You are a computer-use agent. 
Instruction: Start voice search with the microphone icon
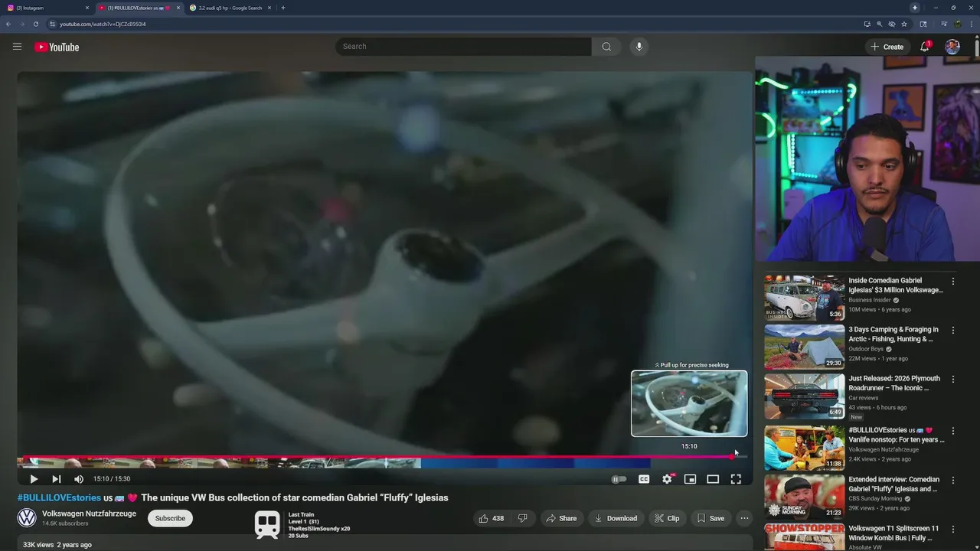click(x=639, y=47)
